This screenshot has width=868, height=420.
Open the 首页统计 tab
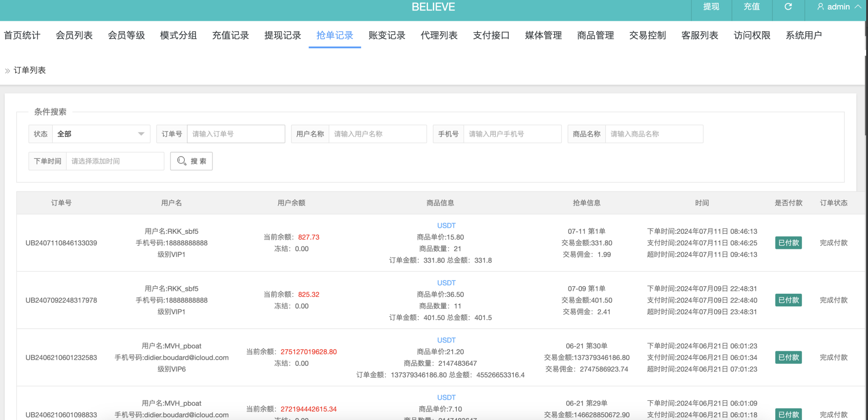coord(22,35)
